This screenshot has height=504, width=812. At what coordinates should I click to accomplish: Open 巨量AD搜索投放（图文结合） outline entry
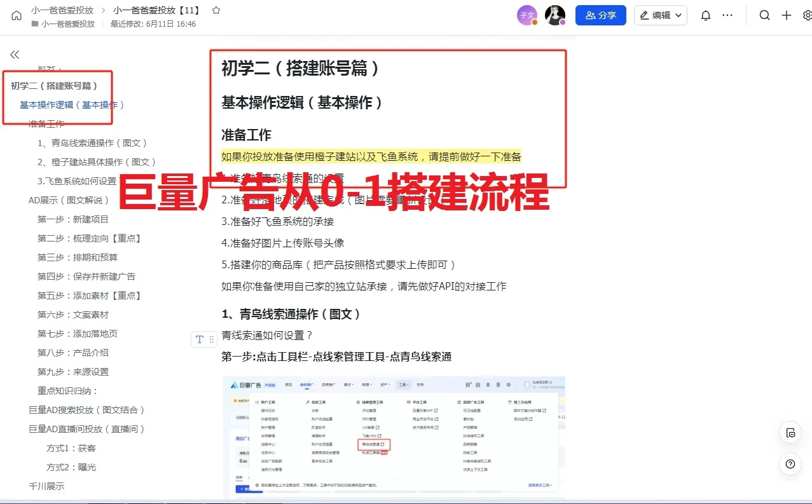[x=87, y=410]
